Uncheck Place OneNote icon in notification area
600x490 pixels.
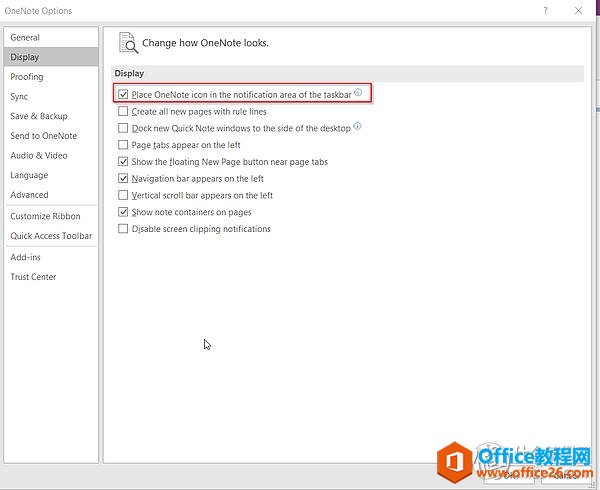(x=123, y=94)
